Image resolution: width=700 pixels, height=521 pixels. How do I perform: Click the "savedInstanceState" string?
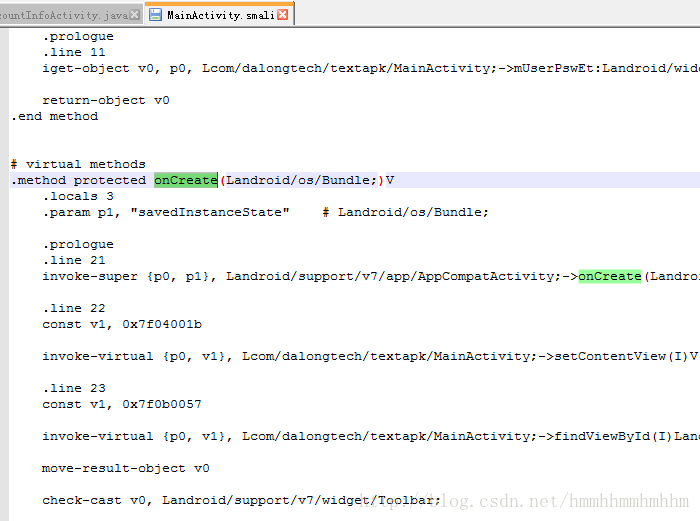[210, 213]
